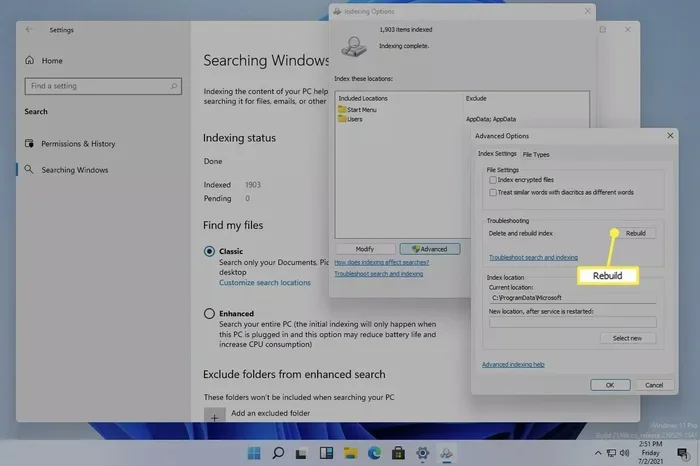This screenshot has width=700, height=466.
Task: Open How does indexing affect searches link
Action: pyautogui.click(x=382, y=262)
